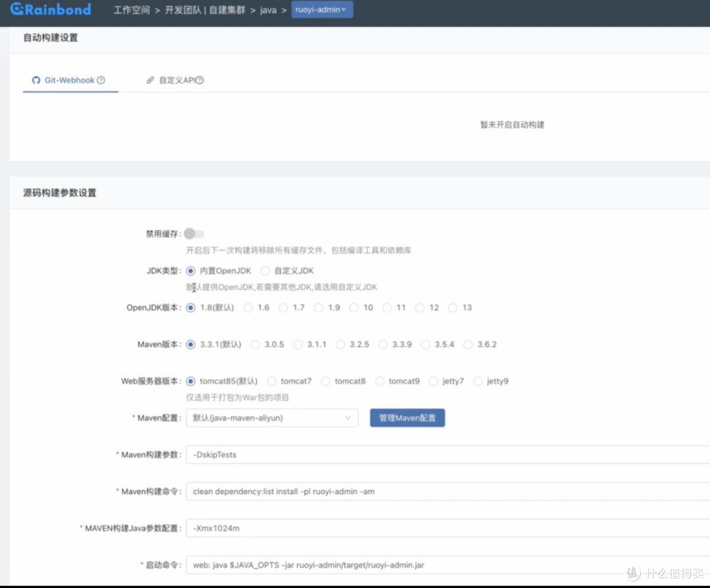Click the 源码构建参数设置 section heading
Viewport: 710px width, 588px height.
(60, 193)
